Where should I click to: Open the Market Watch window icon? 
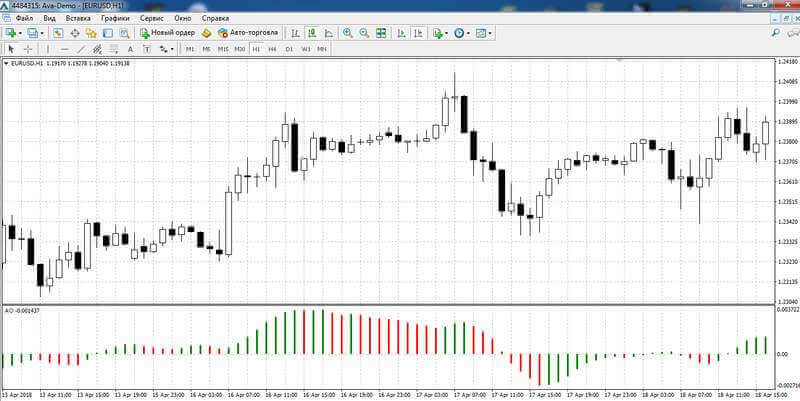pos(58,33)
